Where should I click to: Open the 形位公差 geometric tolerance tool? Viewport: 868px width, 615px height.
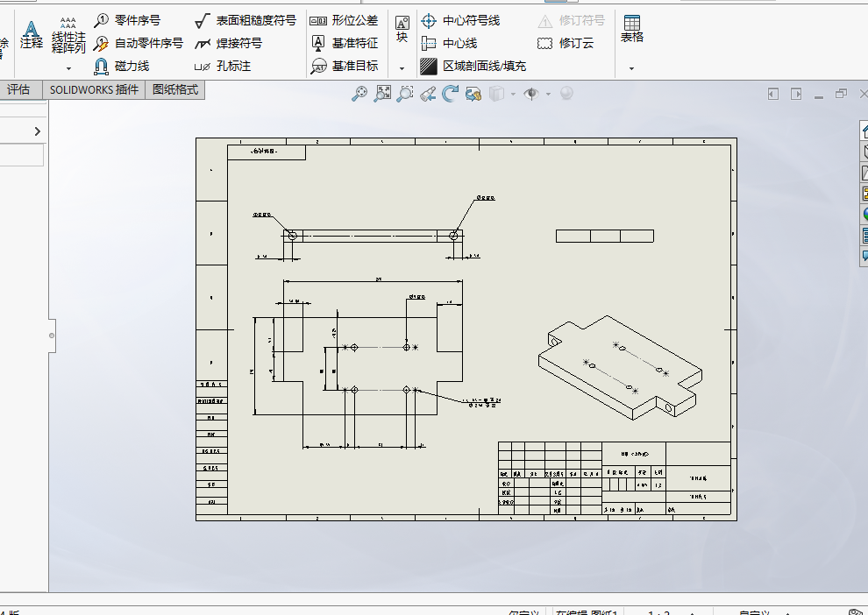344,20
